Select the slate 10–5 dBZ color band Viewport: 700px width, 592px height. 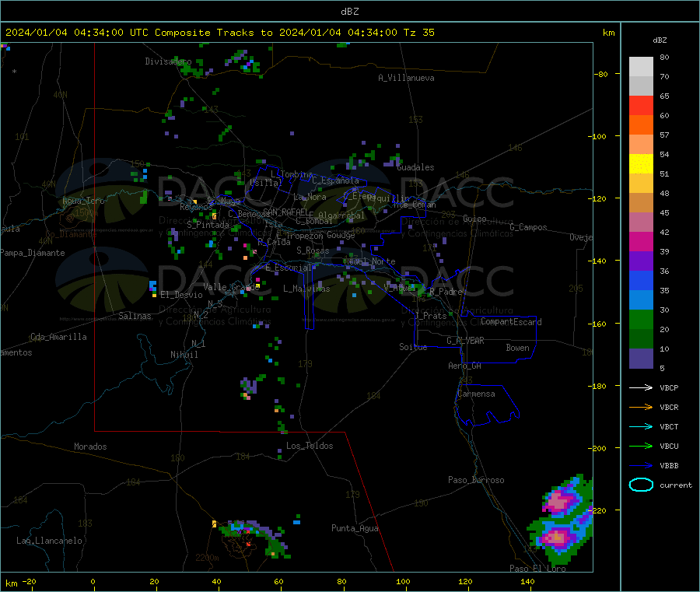[641, 358]
